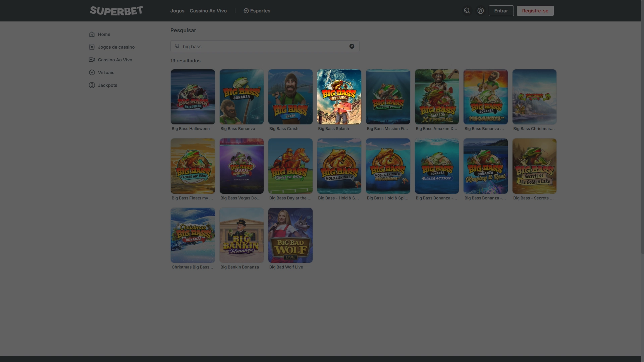Open Big Bass Crash game thumbnail

pos(290,97)
